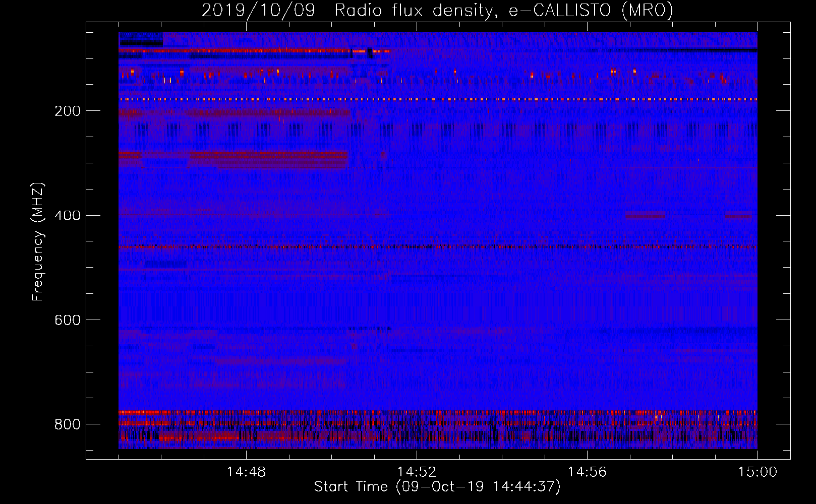The width and height of the screenshot is (816, 504).
Task: Click the 15:00 time tick label
Action: point(757,472)
